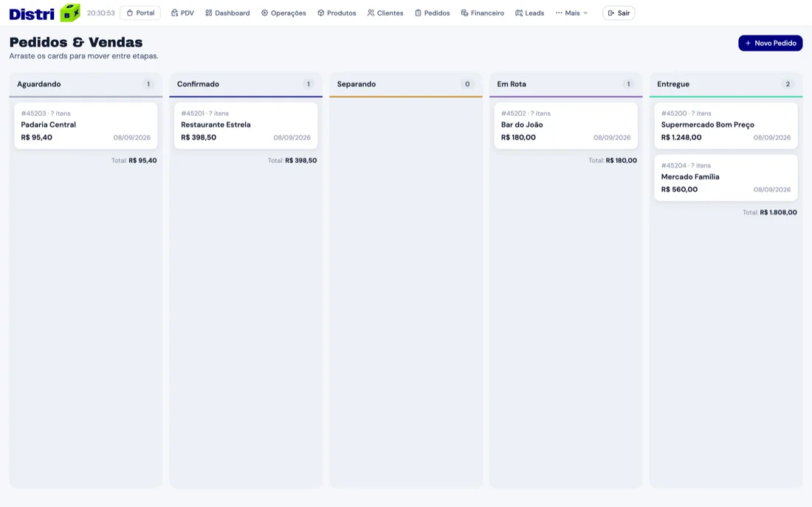Screen dimensions: 812x507
Task: Select the Supermercado Bom Preço card
Action: [726, 125]
